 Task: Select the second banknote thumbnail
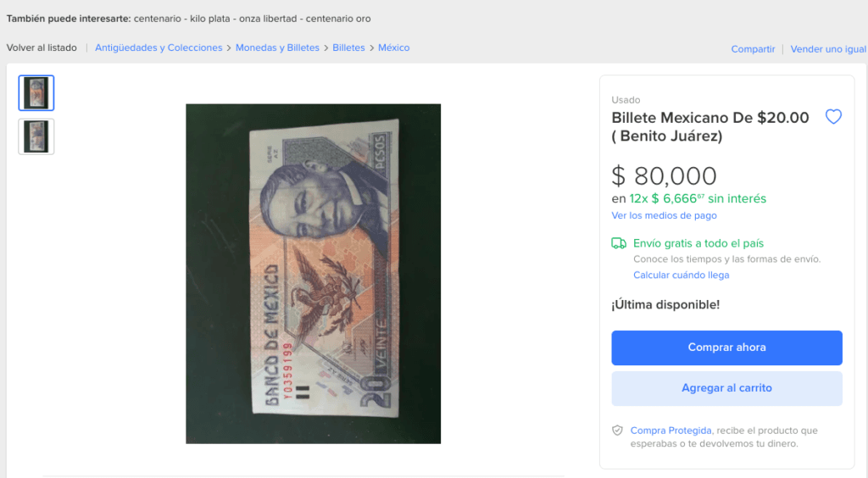pyautogui.click(x=36, y=136)
